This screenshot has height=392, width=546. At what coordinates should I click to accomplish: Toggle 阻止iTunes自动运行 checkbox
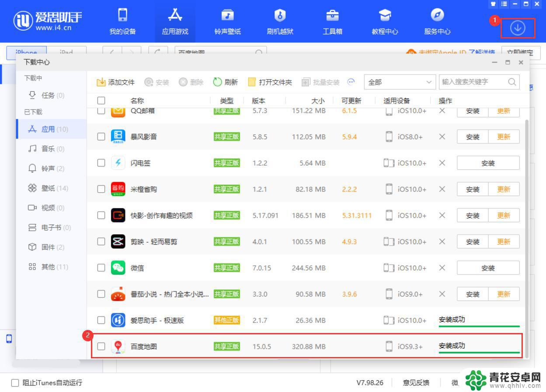(x=15, y=383)
